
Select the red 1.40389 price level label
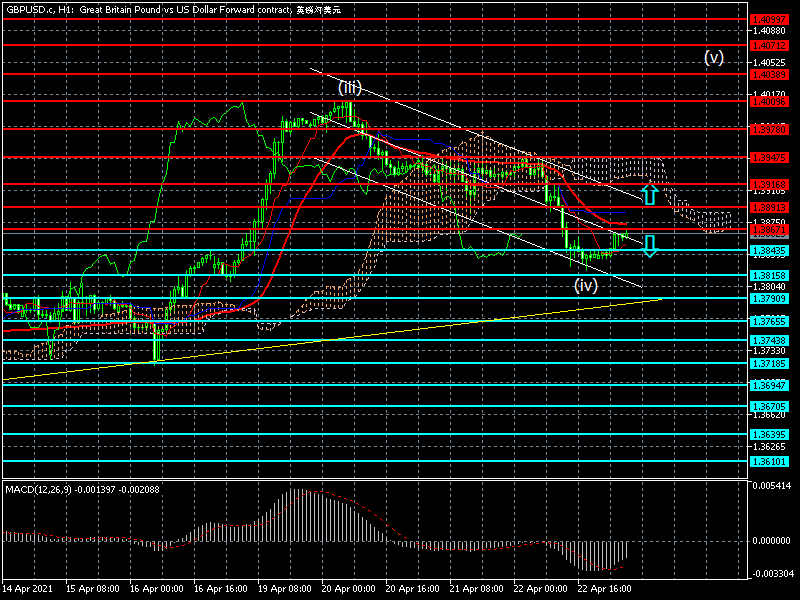[769, 74]
